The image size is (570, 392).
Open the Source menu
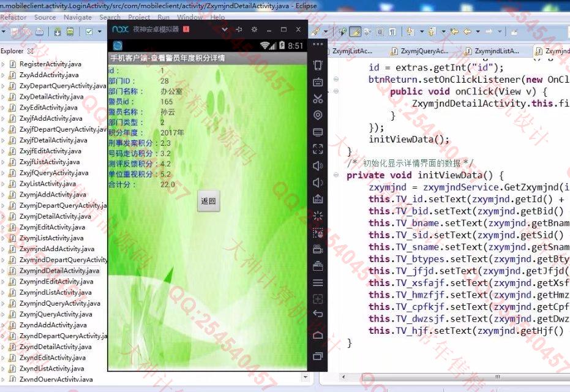[x=45, y=17]
